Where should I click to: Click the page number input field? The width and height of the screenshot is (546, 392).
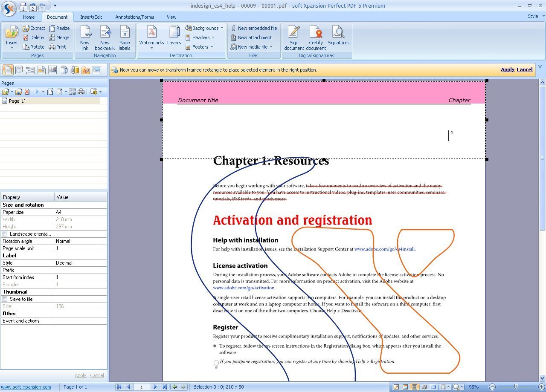(142, 387)
